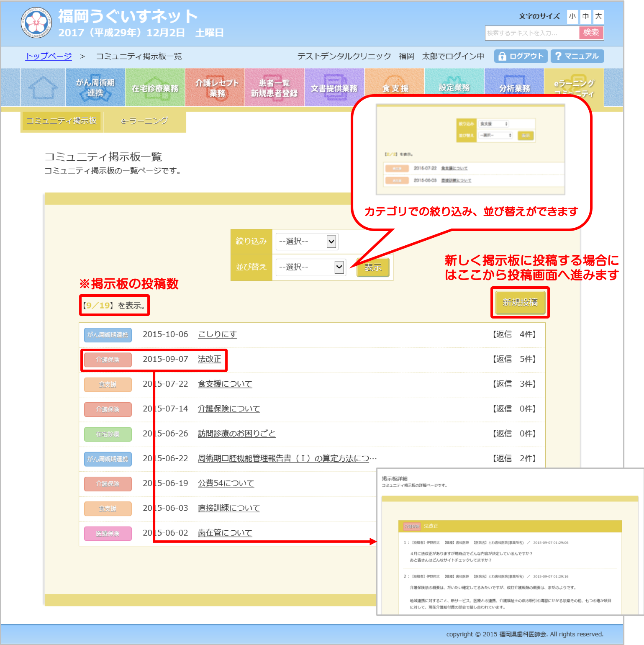The width and height of the screenshot is (644, 645).
Task: Click the home icon in navigation bar
Action: (x=43, y=87)
